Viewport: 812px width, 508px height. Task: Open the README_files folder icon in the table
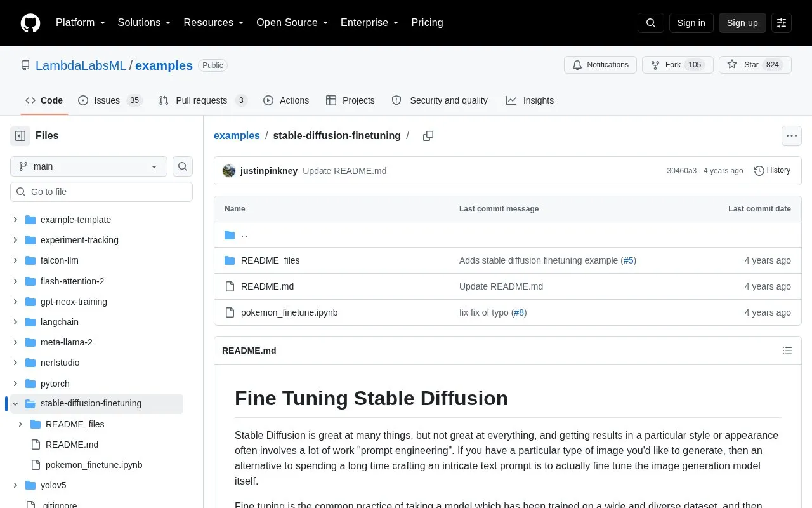coord(230,260)
